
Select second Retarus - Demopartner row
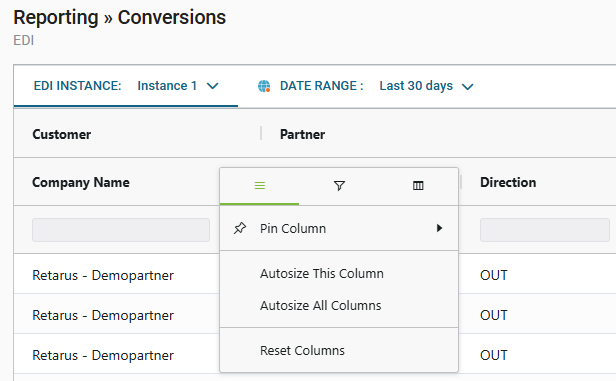coord(103,315)
